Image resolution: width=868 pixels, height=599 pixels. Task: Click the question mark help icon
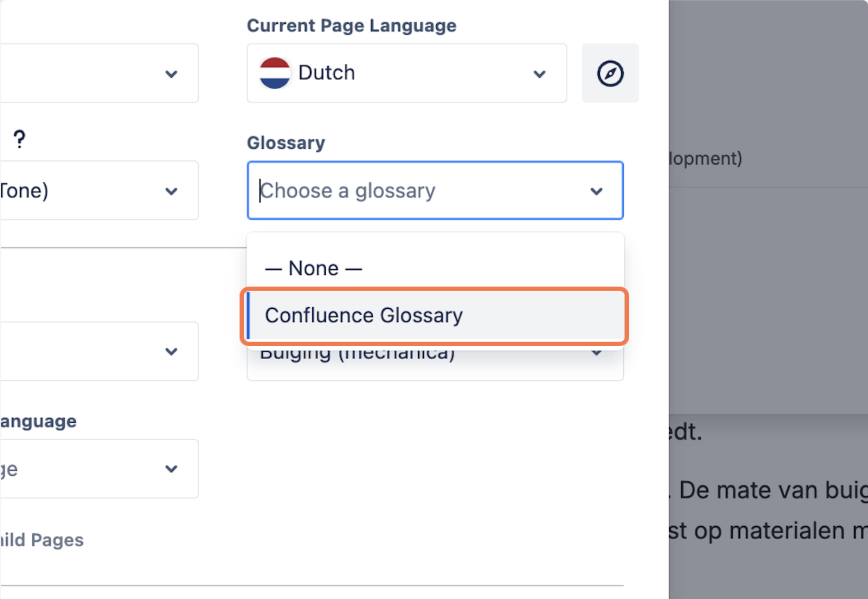click(x=19, y=139)
